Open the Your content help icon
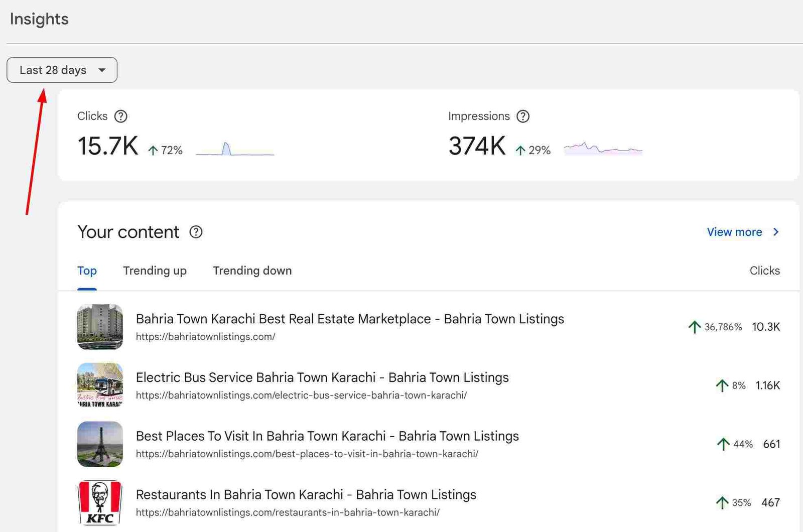This screenshot has width=803, height=532. point(196,232)
